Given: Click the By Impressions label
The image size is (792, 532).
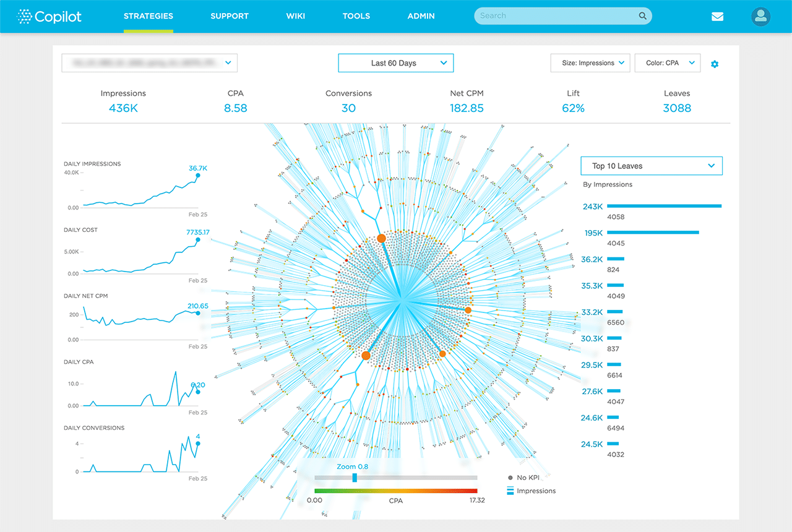Looking at the screenshot, I should 608,184.
